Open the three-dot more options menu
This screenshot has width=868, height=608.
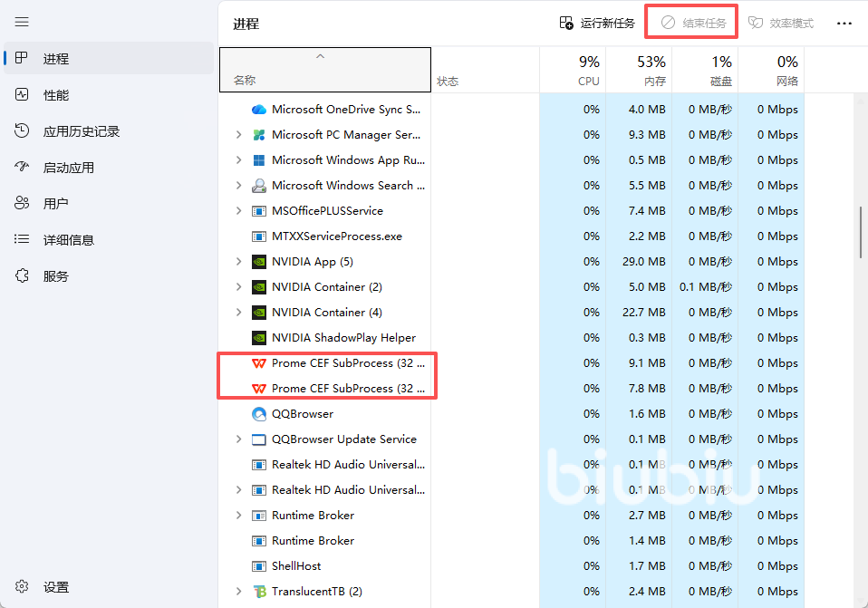(844, 23)
